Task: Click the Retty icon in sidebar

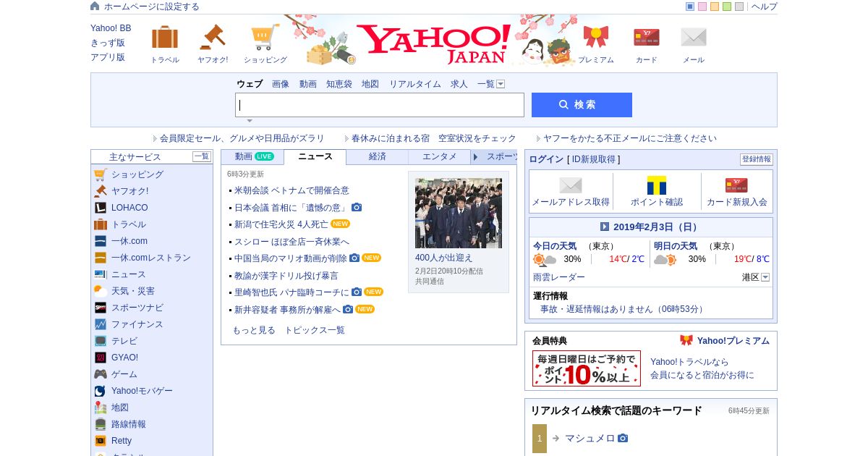Action: pos(101,441)
